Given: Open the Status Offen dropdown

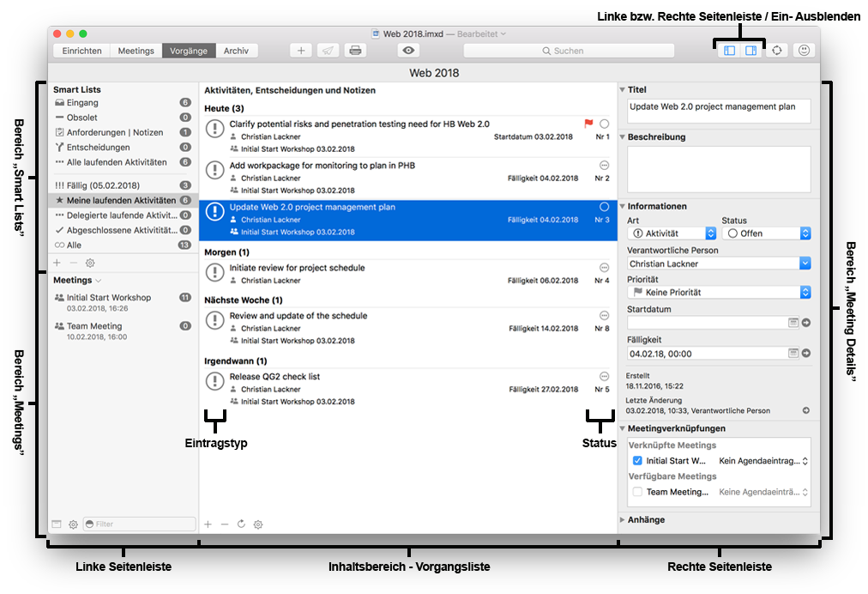Looking at the screenshot, I should click(767, 233).
